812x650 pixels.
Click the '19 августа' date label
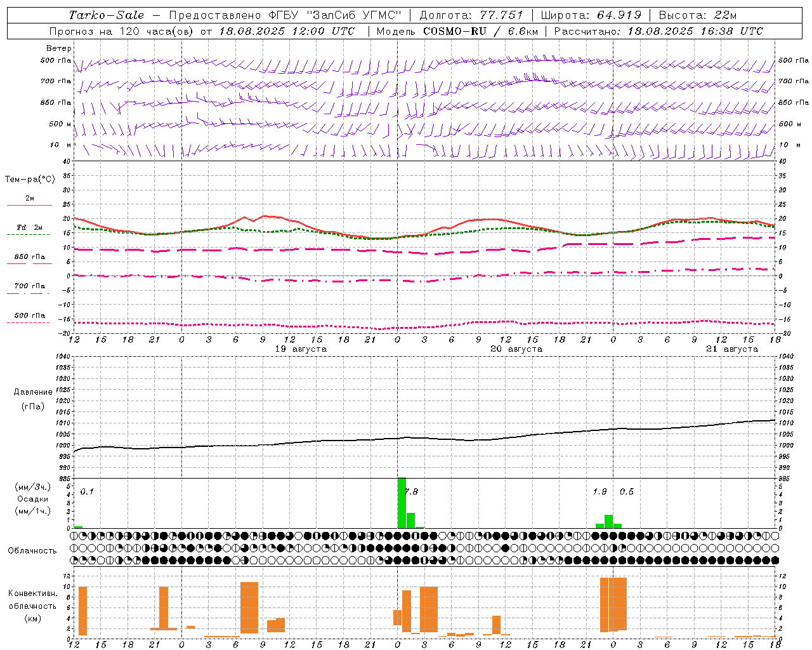click(x=301, y=349)
